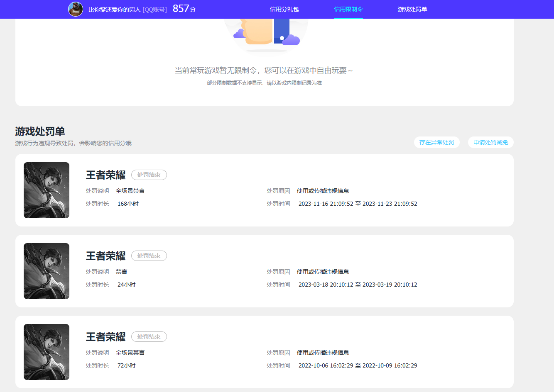This screenshot has height=392, width=554.
Task: Switch to the 信用限制令 tab
Action: (348, 9)
